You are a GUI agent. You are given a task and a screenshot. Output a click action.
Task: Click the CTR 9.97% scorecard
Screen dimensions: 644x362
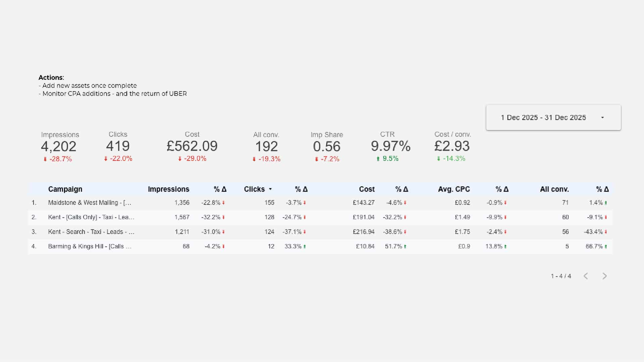390,146
